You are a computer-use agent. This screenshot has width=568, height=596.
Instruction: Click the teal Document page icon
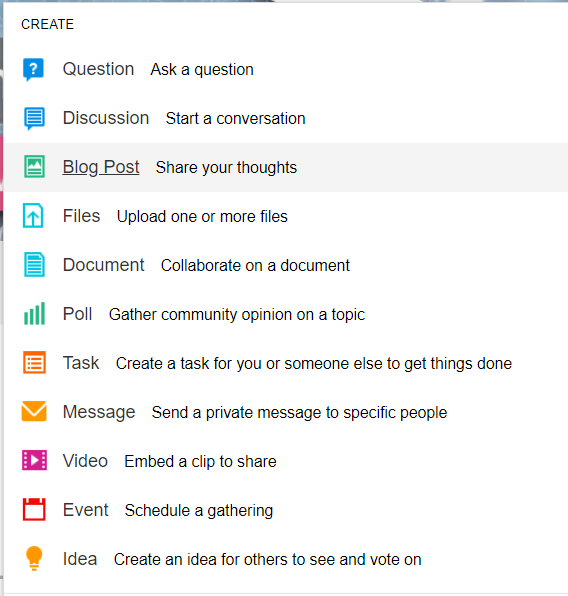(x=34, y=265)
